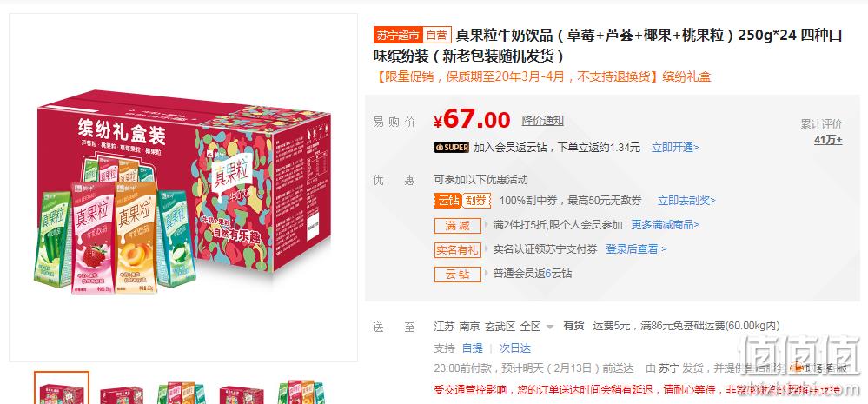View the 41万+ cumulative reviews
Screen dimensions: 868x404
coord(827,140)
